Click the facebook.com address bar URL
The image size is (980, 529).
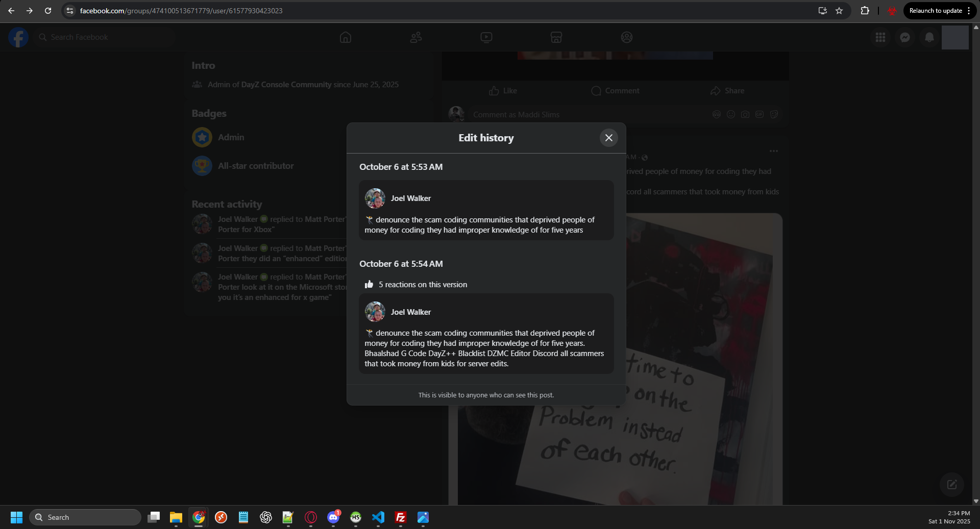[181, 11]
